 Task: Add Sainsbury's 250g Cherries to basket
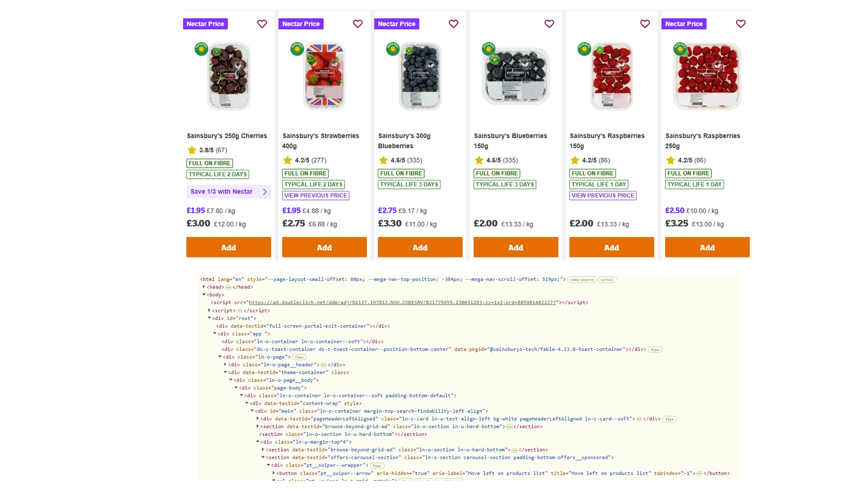point(228,247)
